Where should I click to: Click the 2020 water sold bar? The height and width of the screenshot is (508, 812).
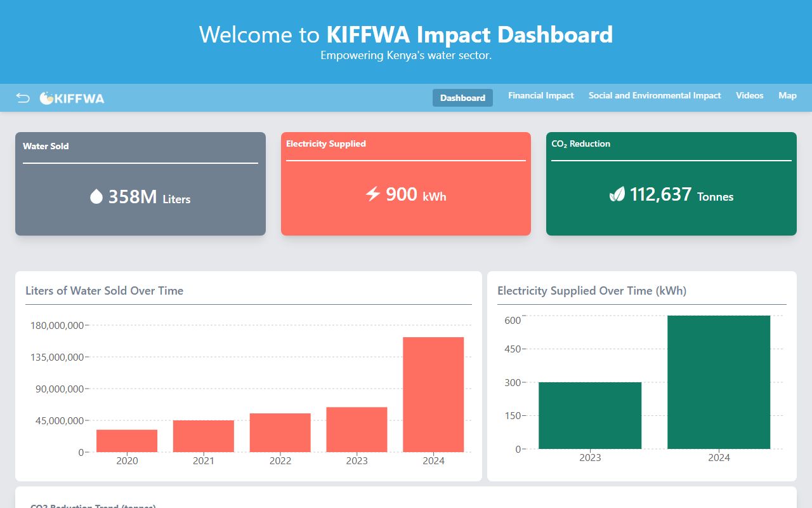[x=127, y=441]
